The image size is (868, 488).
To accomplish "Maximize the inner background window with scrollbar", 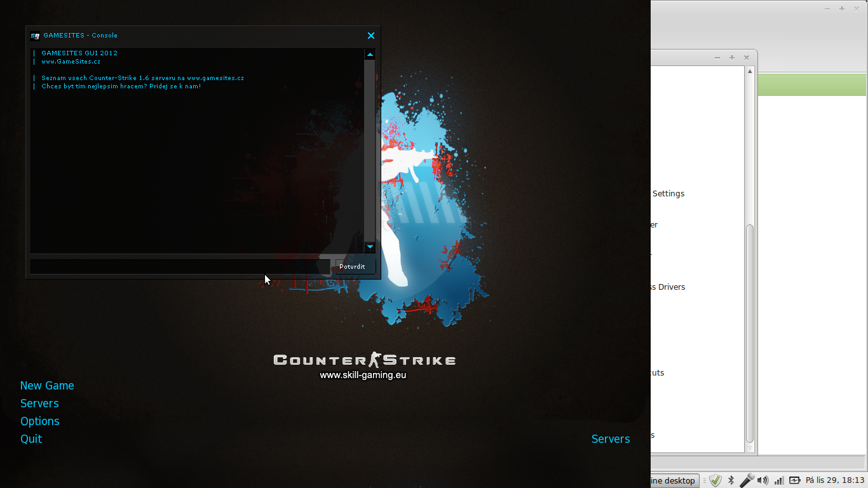I will click(x=732, y=58).
